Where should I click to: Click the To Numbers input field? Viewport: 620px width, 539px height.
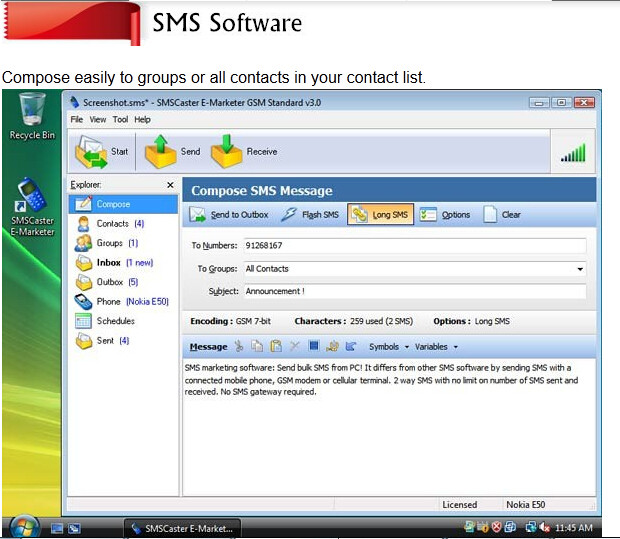(413, 245)
